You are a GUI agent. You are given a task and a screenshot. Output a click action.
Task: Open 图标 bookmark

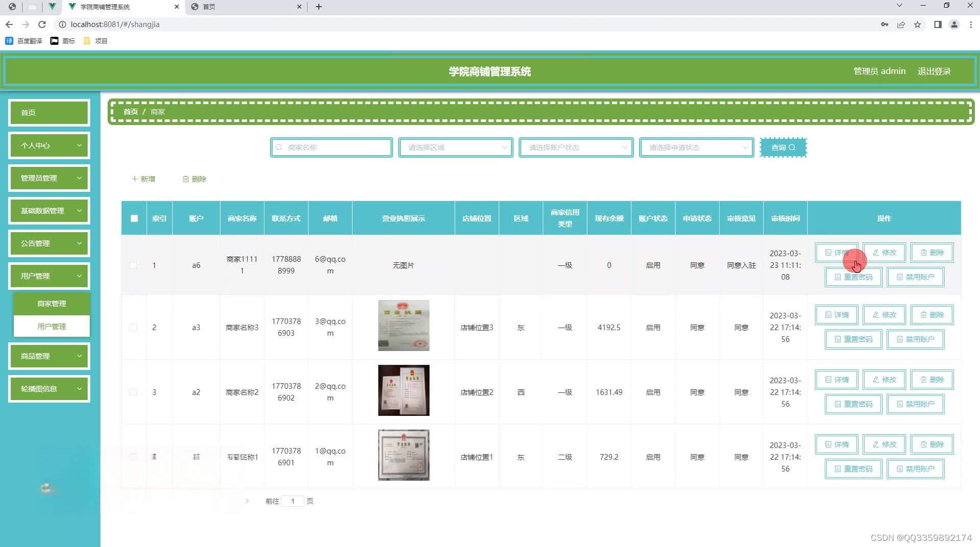tap(63, 41)
